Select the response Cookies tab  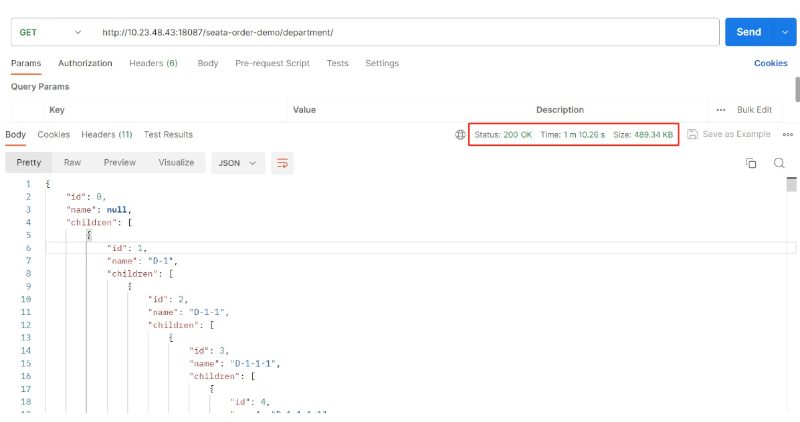click(54, 135)
